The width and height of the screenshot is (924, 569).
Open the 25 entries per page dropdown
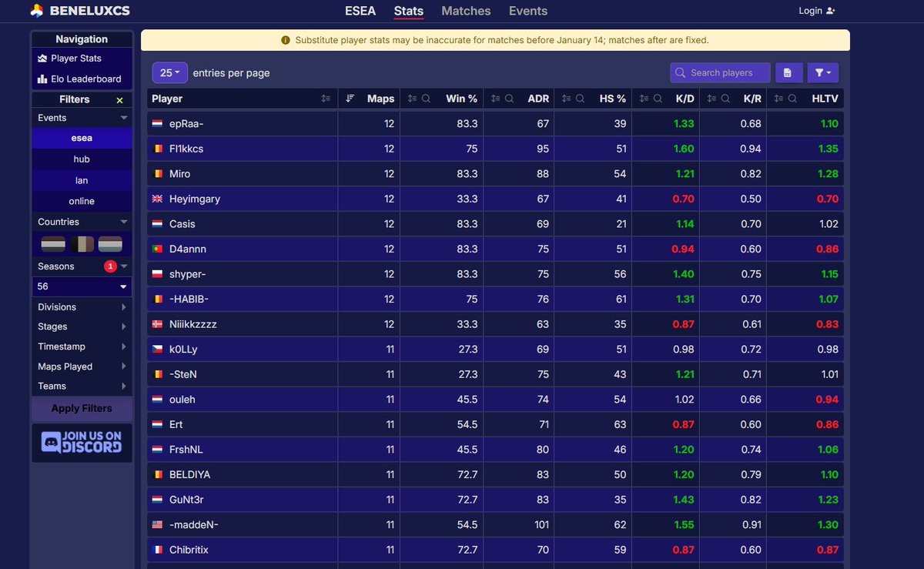(x=170, y=72)
